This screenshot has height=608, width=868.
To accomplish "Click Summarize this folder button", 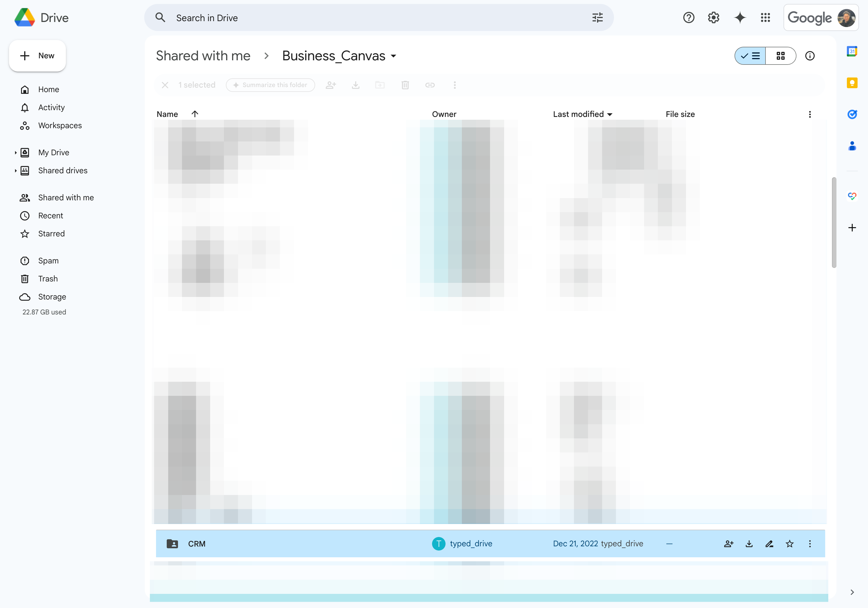I will point(270,85).
